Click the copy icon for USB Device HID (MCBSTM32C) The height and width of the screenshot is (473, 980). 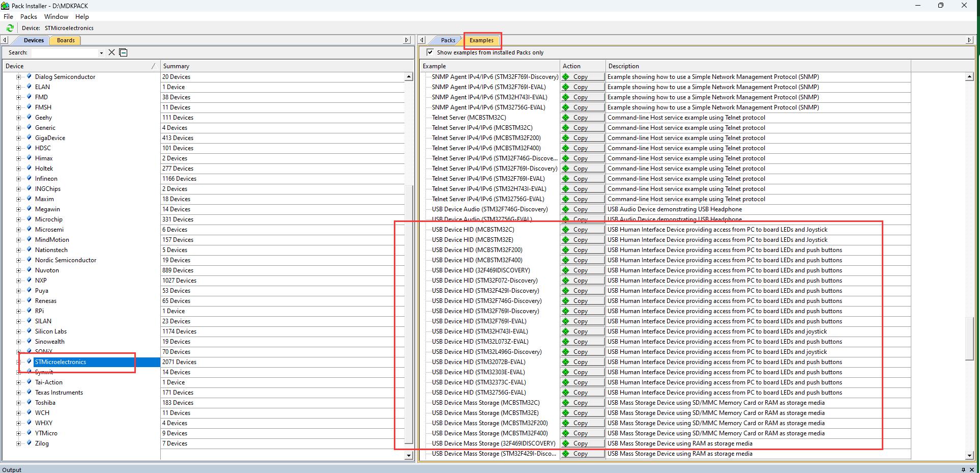(566, 230)
